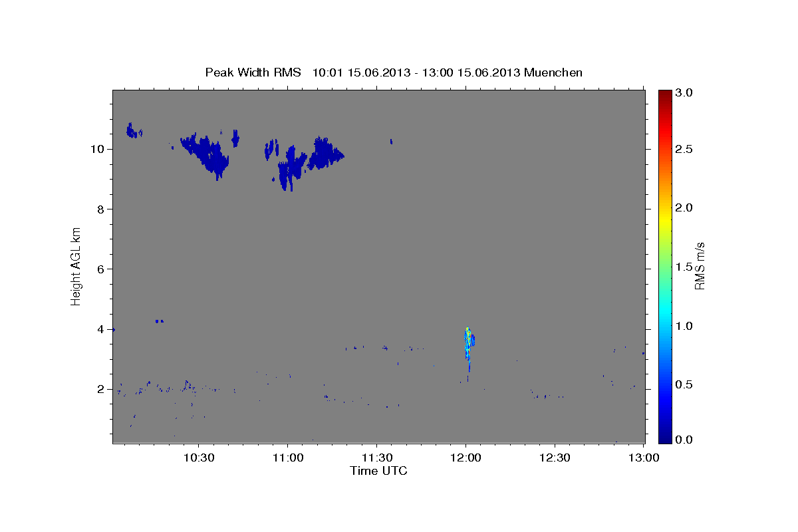Viewport: 798px width, 532px height.
Task: Click the height axis tick label 10
Action: 99,149
